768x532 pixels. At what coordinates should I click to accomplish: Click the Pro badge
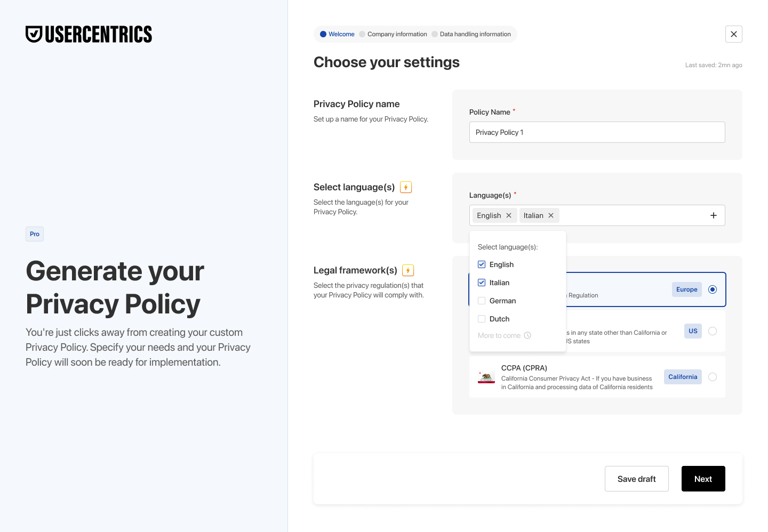coord(35,234)
